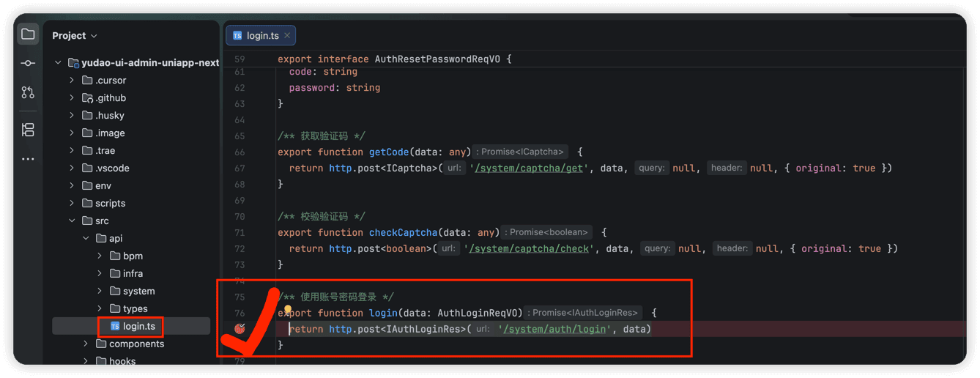Open the Project view dropdown
Image resolution: width=980 pixels, height=378 pixels.
pos(75,35)
